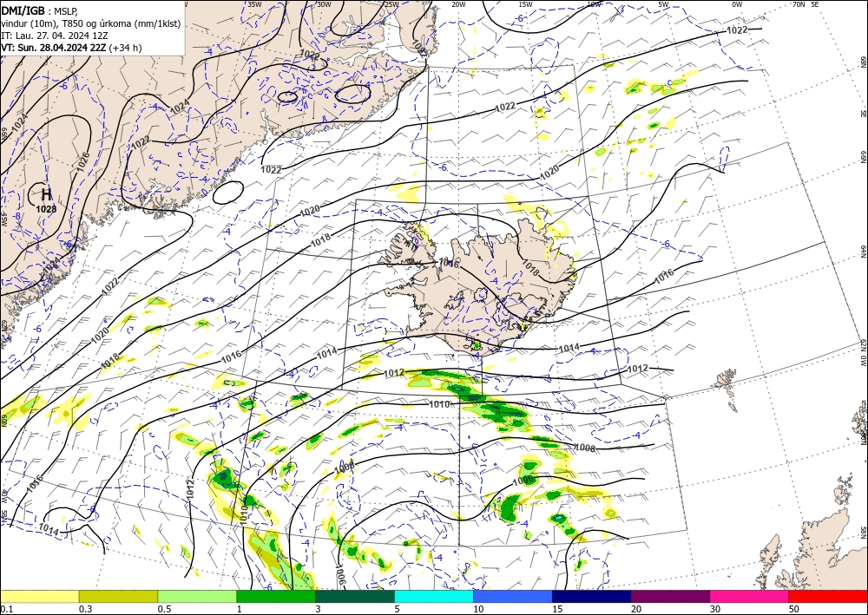
Task: Click the '50' legend value text
Action: pyautogui.click(x=795, y=609)
